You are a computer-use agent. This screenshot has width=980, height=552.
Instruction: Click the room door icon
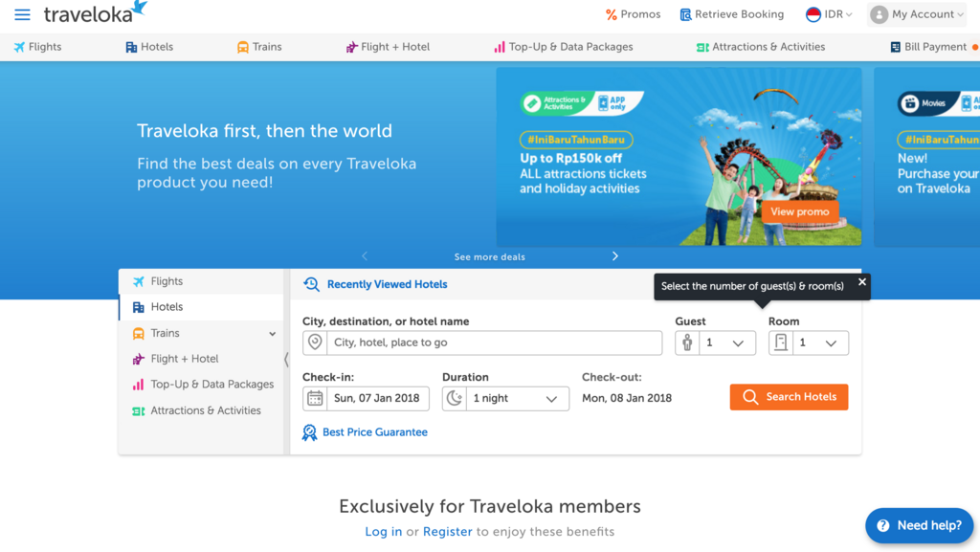[781, 342]
